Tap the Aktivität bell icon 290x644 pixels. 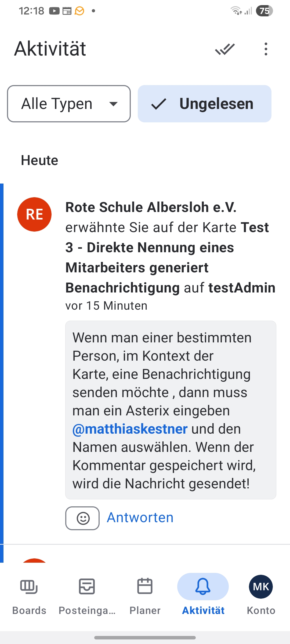point(203,587)
